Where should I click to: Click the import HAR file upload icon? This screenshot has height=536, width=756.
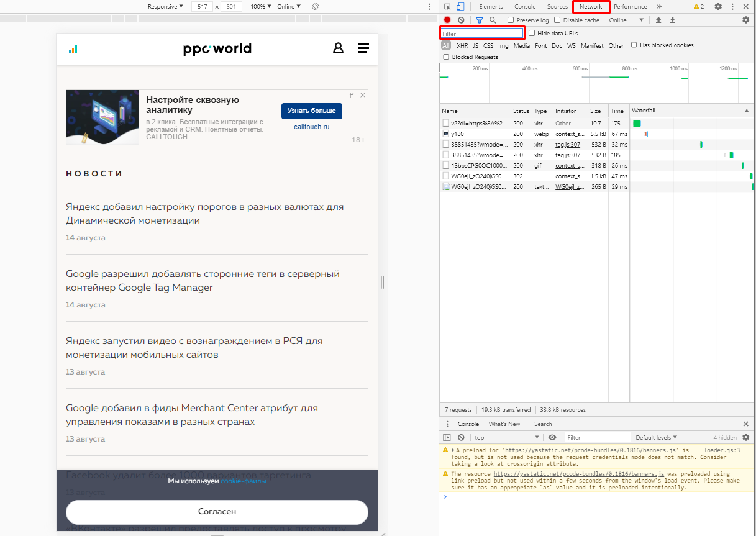[x=658, y=20]
